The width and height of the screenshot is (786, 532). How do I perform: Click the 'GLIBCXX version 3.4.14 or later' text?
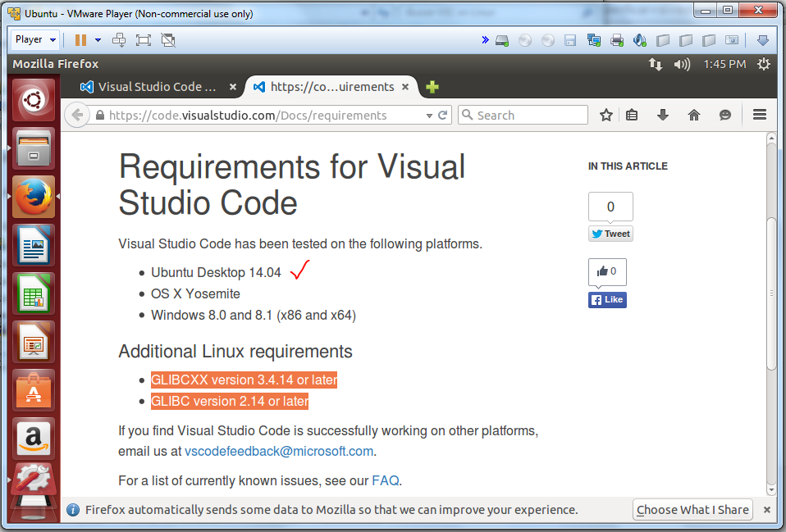(244, 380)
